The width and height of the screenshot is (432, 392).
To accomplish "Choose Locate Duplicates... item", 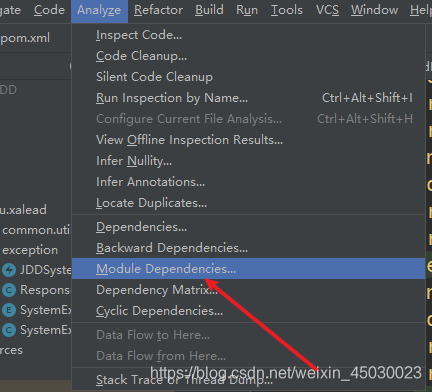I will [x=248, y=203].
